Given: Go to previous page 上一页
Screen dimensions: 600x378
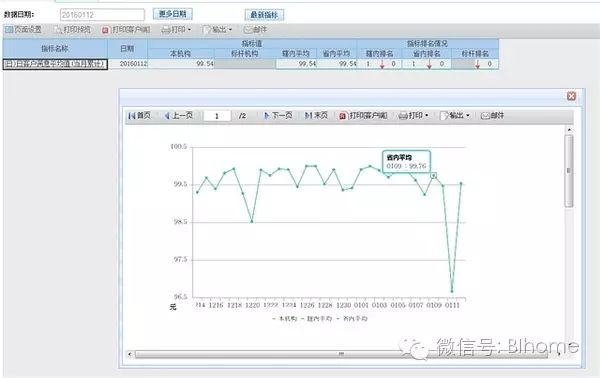Looking at the screenshot, I should point(178,116).
